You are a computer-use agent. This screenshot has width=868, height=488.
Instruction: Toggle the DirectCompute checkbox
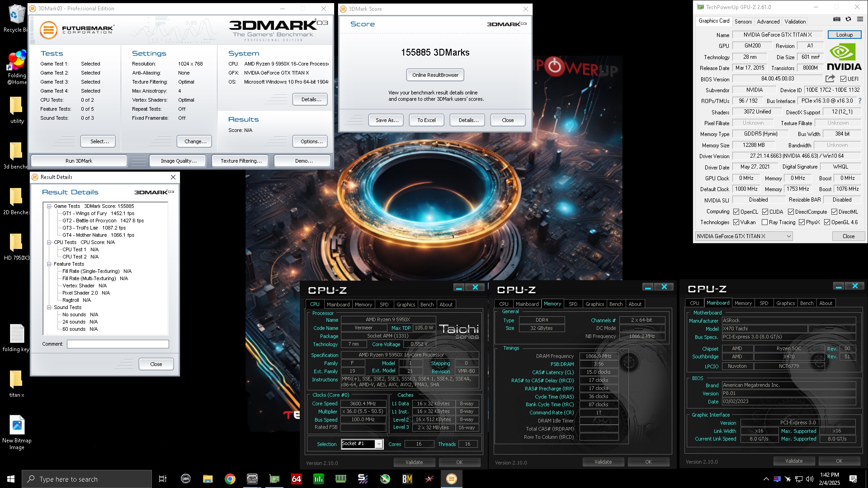[x=791, y=211]
